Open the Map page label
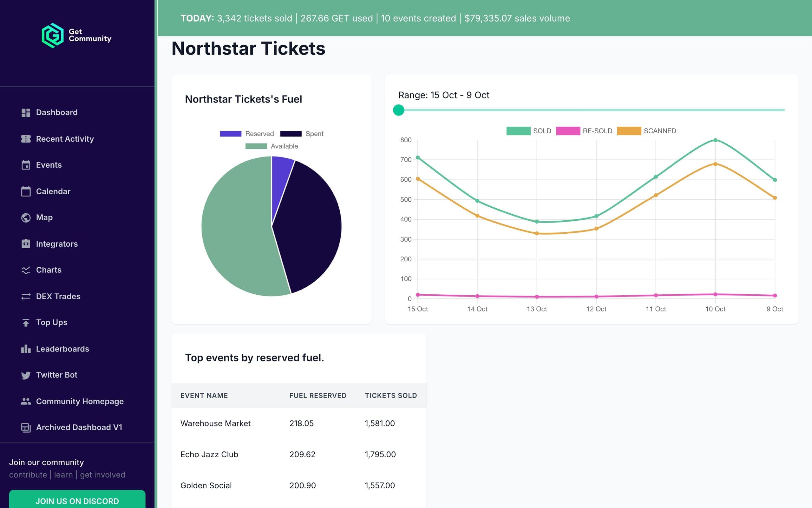Image resolution: width=812 pixels, height=508 pixels. pyautogui.click(x=44, y=217)
